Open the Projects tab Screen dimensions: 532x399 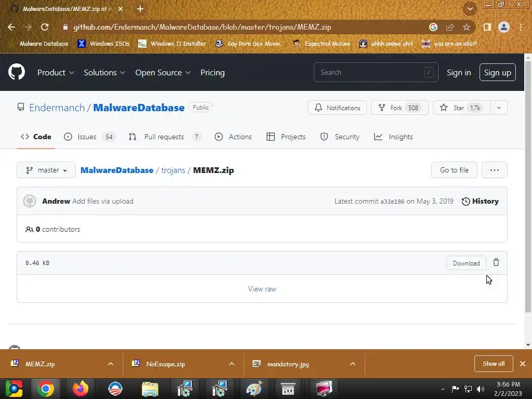point(286,137)
